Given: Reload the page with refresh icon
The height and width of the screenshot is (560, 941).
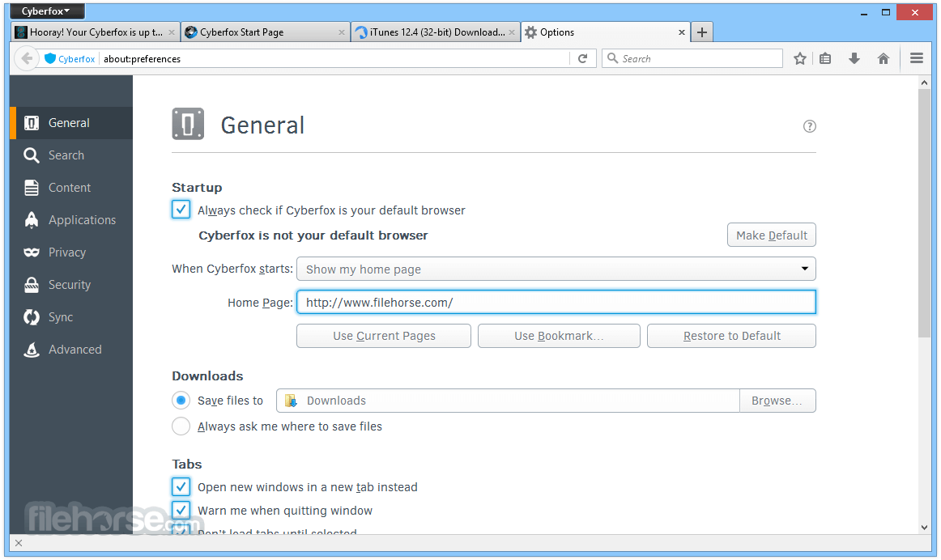Looking at the screenshot, I should 582,59.
